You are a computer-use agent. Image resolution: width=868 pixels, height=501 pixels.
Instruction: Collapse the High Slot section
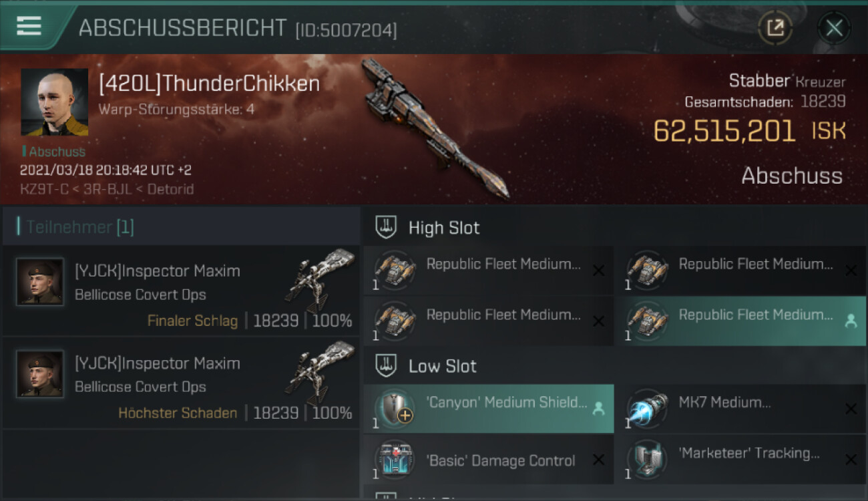coord(387,227)
